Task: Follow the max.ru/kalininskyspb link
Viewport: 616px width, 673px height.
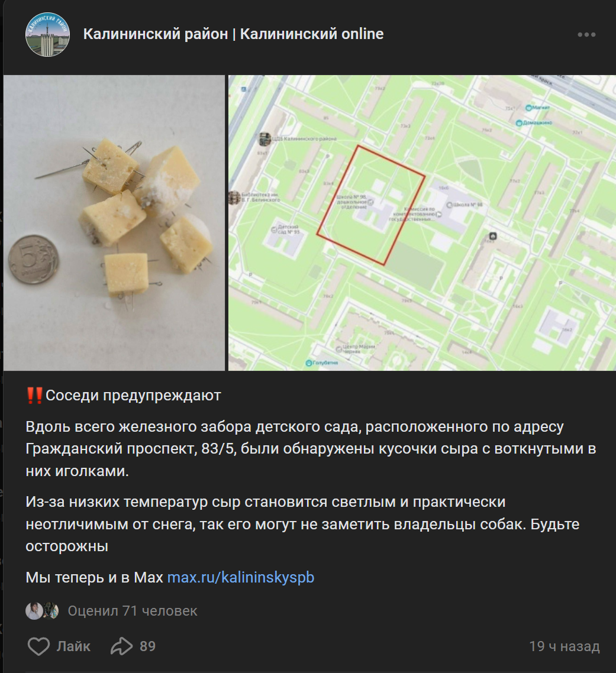Action: coord(241,577)
